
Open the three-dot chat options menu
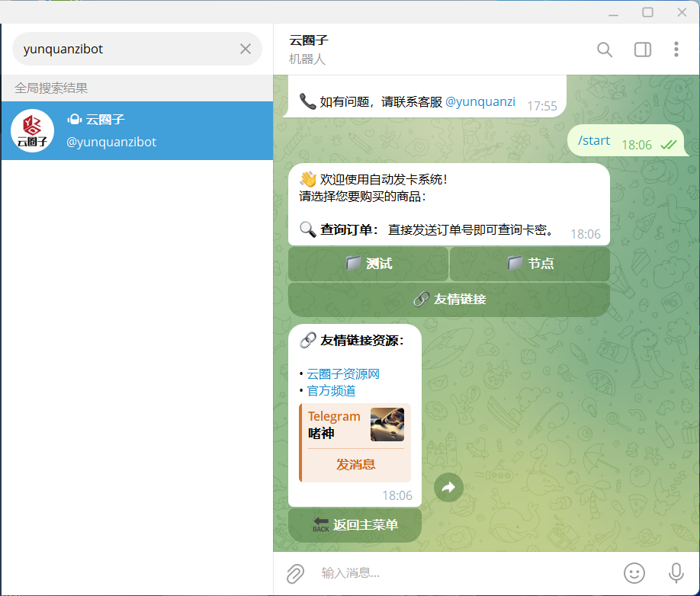[676, 50]
